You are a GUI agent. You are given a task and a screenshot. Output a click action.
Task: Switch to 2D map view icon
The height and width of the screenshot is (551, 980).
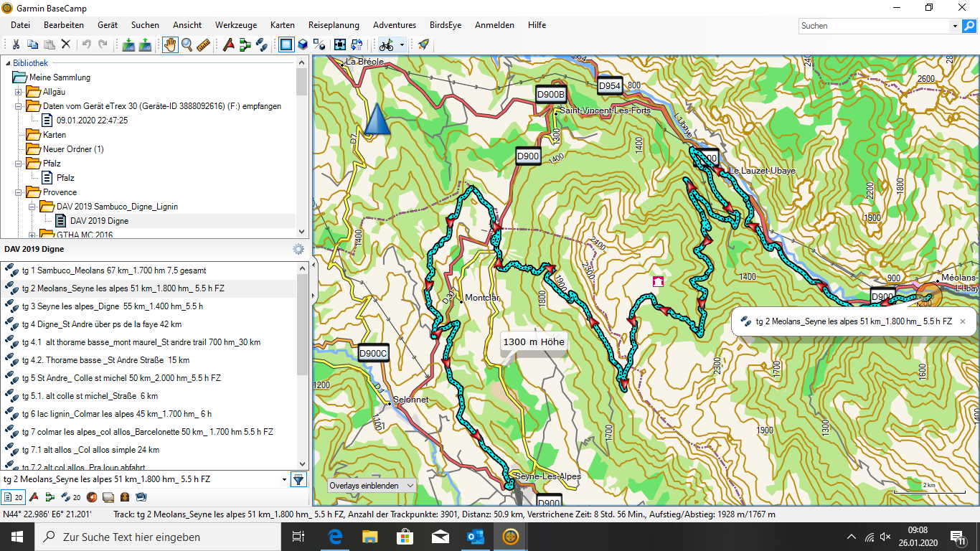point(286,44)
